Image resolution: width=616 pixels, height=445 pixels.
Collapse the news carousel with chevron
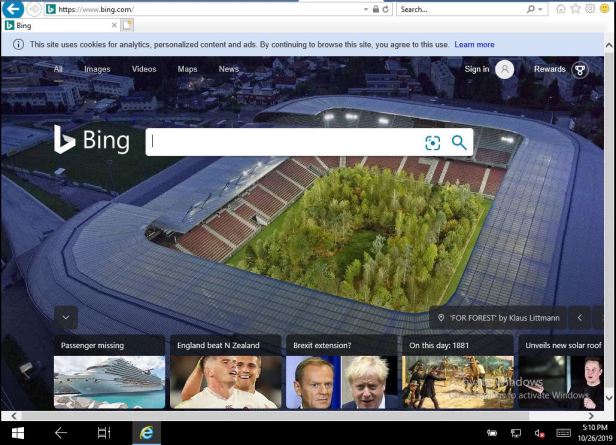point(66,318)
